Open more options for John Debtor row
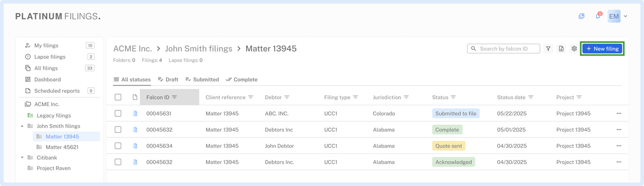The height and width of the screenshot is (186, 644). pyautogui.click(x=619, y=146)
